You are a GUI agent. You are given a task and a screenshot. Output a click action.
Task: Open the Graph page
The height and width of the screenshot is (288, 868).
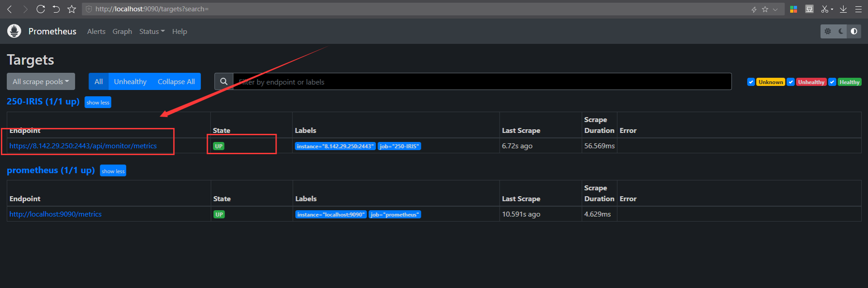click(x=122, y=31)
